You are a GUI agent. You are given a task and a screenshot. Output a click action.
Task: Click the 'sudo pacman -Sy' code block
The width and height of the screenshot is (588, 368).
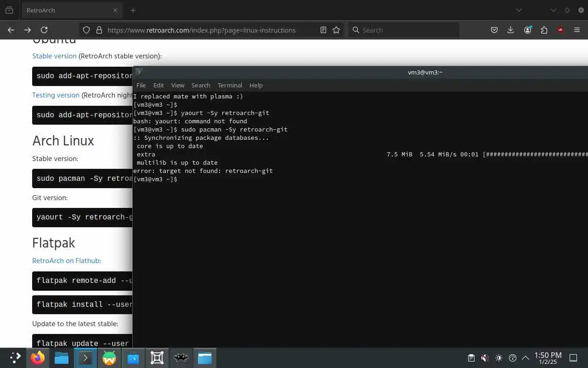click(x=82, y=178)
